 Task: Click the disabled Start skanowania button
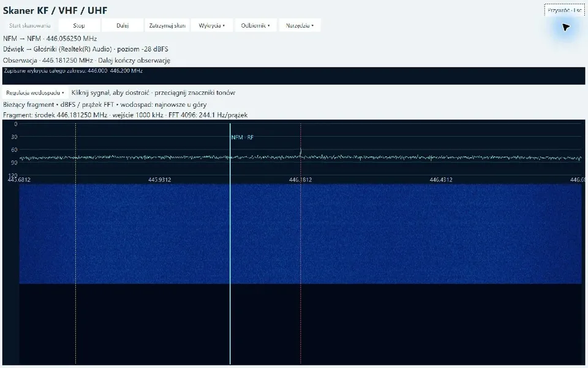(x=29, y=26)
